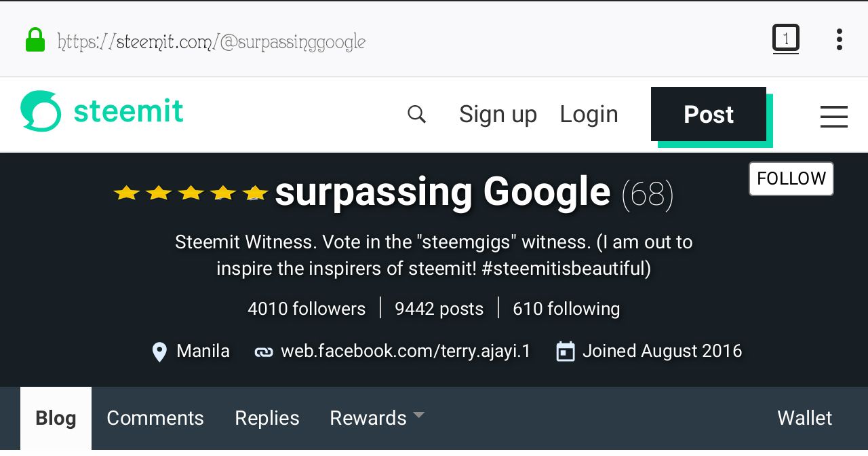Switch to the Comments tab
Viewport: 868px width, 456px height.
155,418
